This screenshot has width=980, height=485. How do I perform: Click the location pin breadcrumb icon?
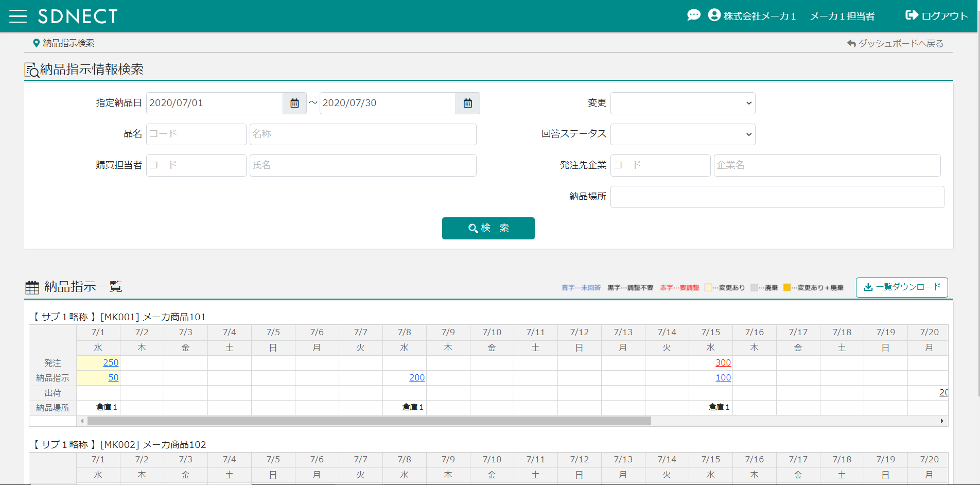click(36, 43)
